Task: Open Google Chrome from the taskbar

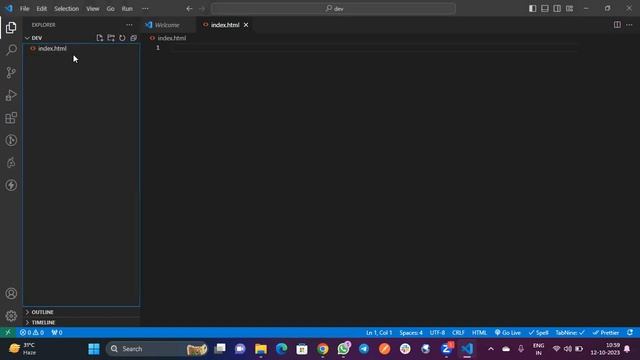Action: tap(323, 349)
